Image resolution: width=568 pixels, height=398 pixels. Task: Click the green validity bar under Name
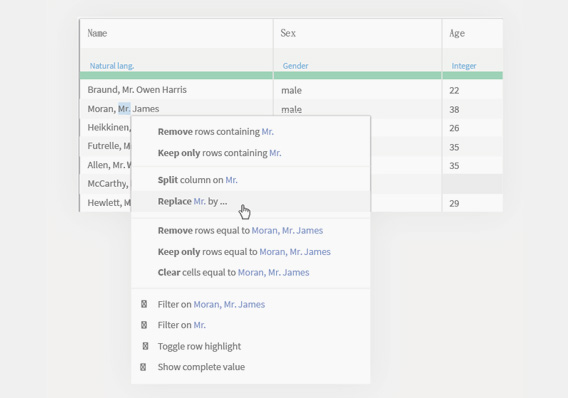[176, 75]
